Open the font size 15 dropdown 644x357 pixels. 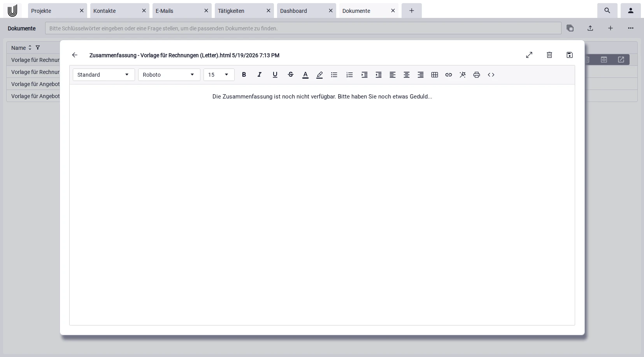pos(219,75)
